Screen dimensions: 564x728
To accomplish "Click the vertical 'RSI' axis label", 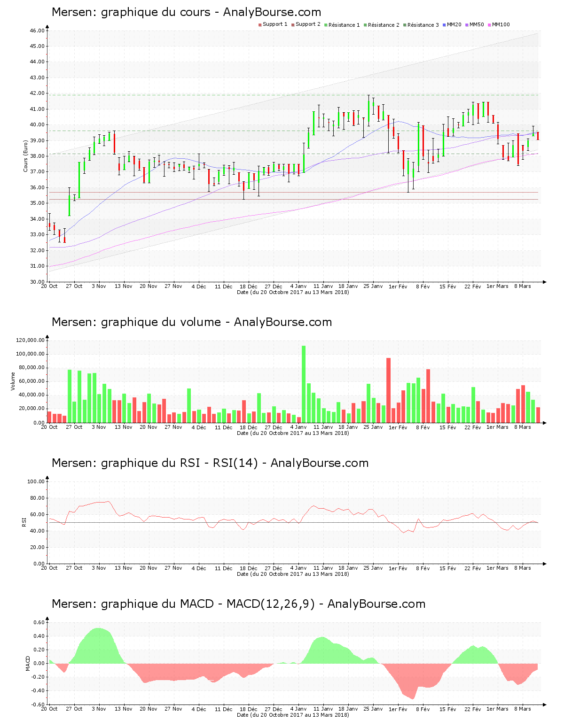I will pyautogui.click(x=24, y=522).
